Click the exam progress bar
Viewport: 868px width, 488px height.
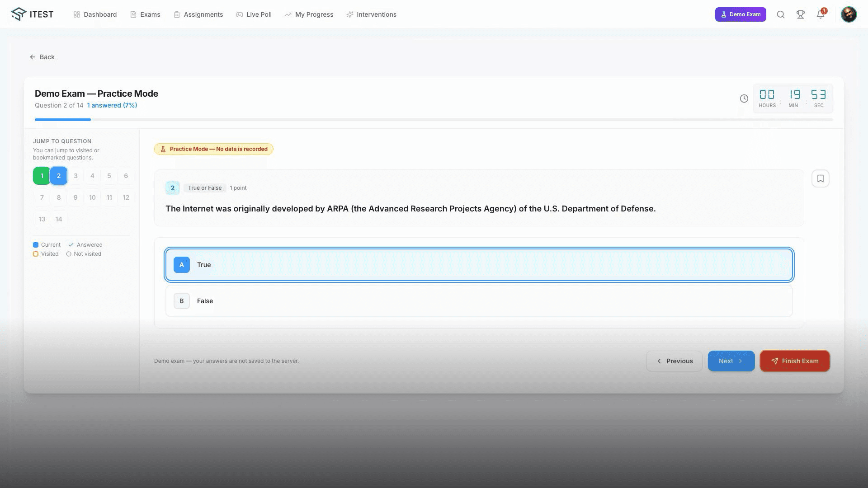(434, 120)
